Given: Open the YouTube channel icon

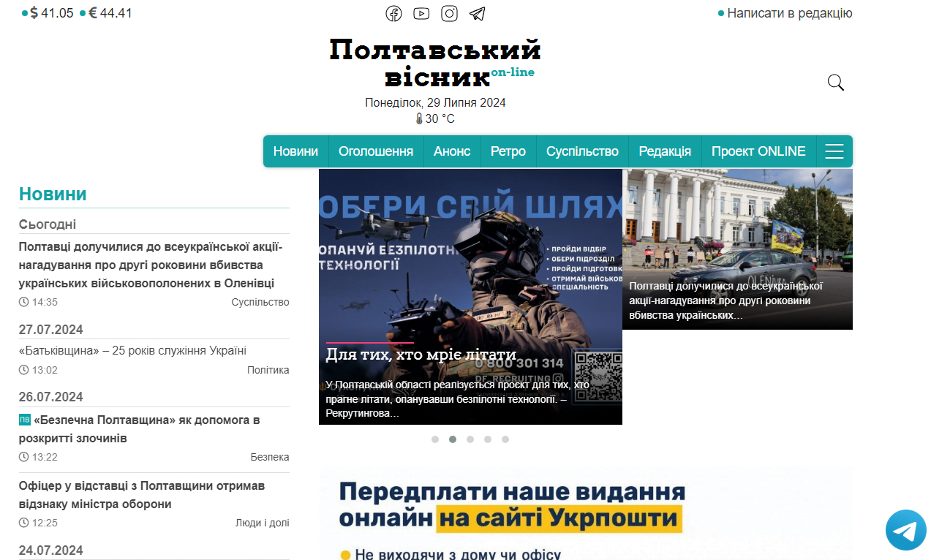Looking at the screenshot, I should [421, 13].
